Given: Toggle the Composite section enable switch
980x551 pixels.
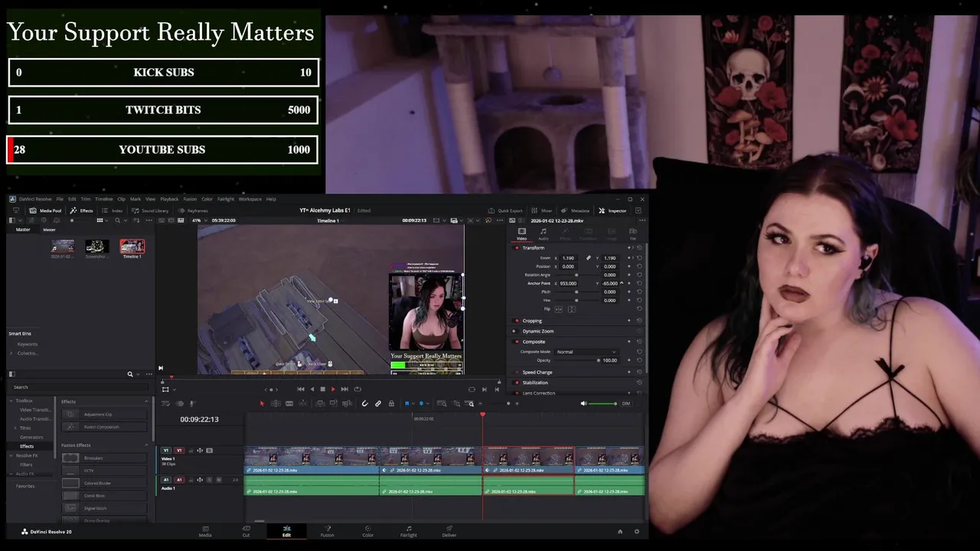Looking at the screenshot, I should coord(517,342).
